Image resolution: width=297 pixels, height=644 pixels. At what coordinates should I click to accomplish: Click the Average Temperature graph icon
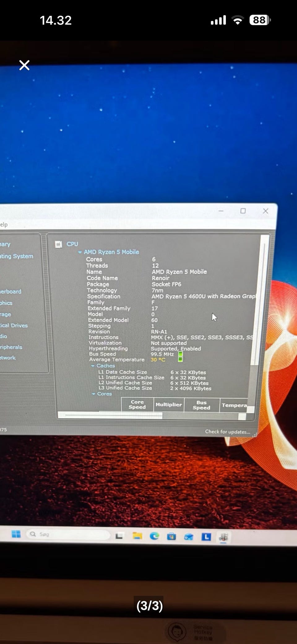[x=180, y=359]
